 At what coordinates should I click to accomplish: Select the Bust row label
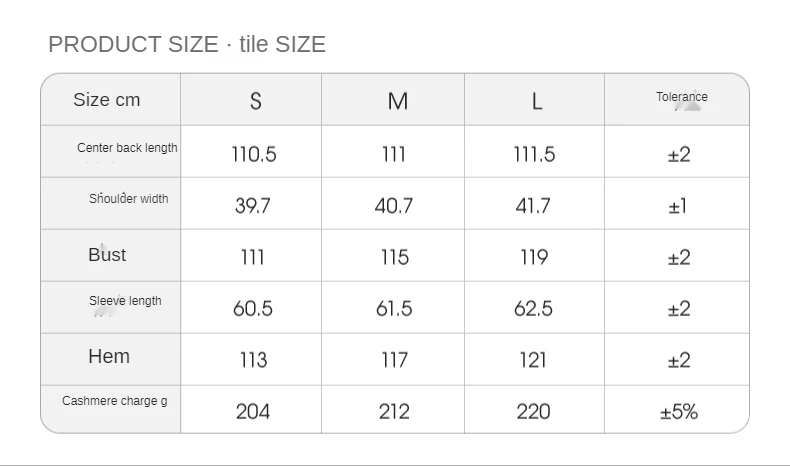[x=107, y=255]
